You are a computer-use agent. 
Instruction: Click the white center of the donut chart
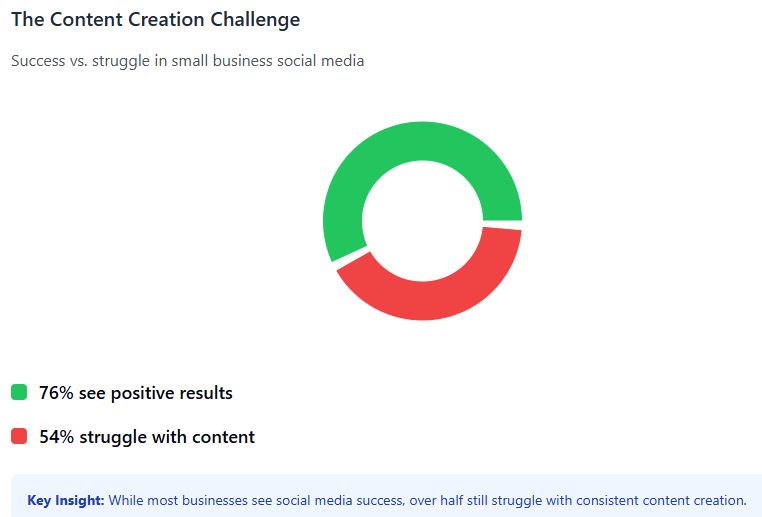[422, 221]
